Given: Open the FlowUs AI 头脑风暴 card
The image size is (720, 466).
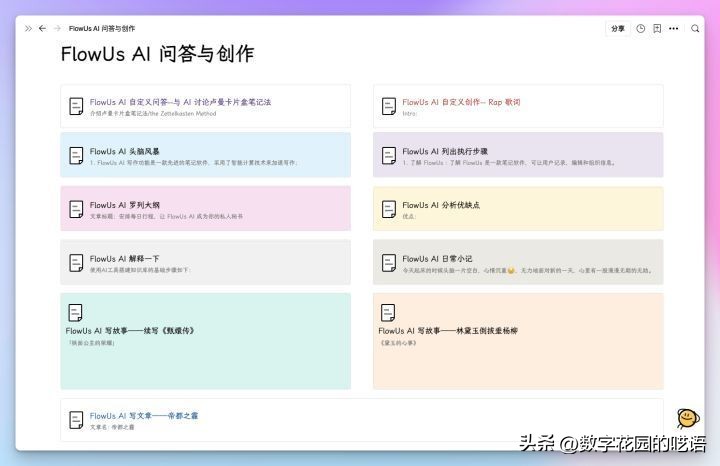Looking at the screenshot, I should click(x=205, y=155).
